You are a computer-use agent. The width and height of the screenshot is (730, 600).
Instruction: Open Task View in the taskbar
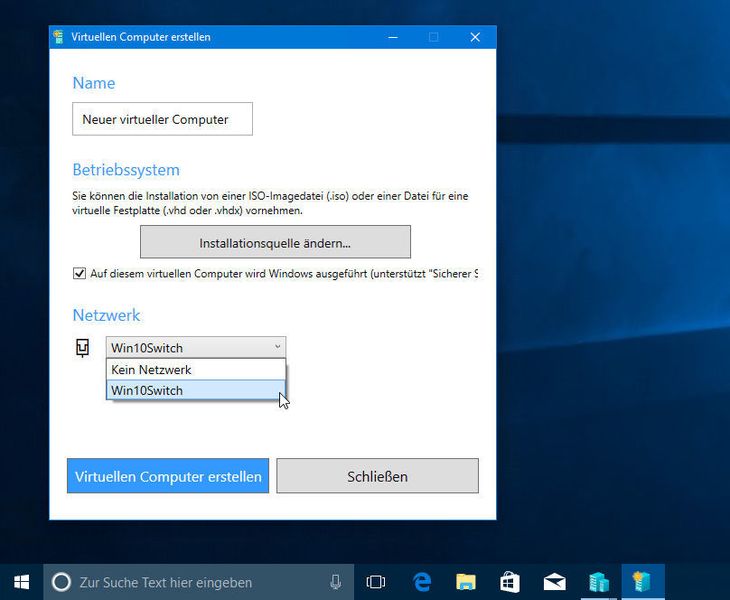[x=376, y=582]
